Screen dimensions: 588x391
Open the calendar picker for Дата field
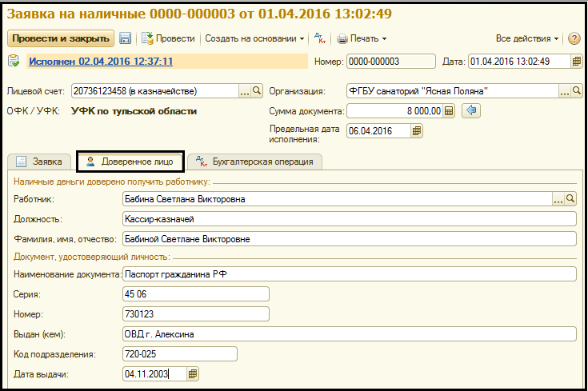[576, 62]
